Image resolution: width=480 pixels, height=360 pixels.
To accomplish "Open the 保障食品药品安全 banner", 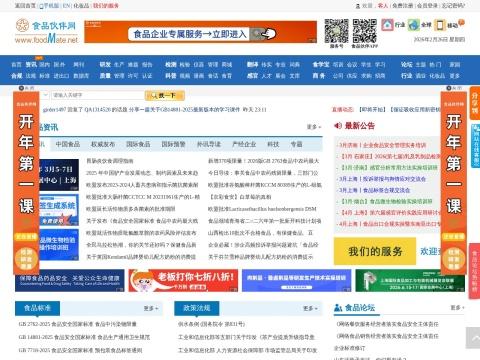I will [70, 280].
